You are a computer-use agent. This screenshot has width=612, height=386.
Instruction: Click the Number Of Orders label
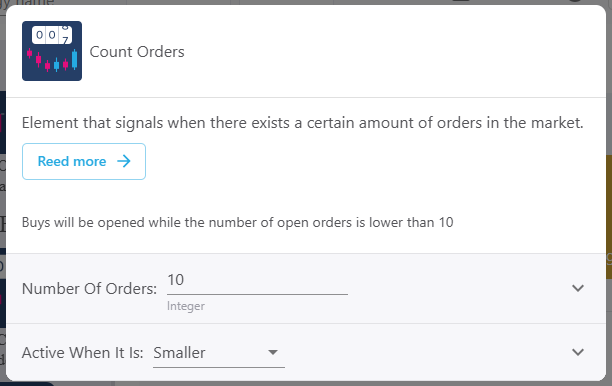89,289
